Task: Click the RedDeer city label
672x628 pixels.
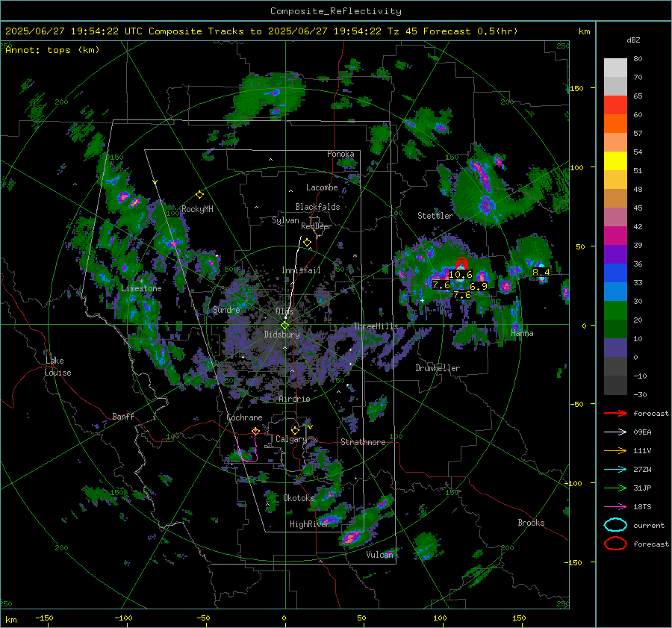Action: 317,226
